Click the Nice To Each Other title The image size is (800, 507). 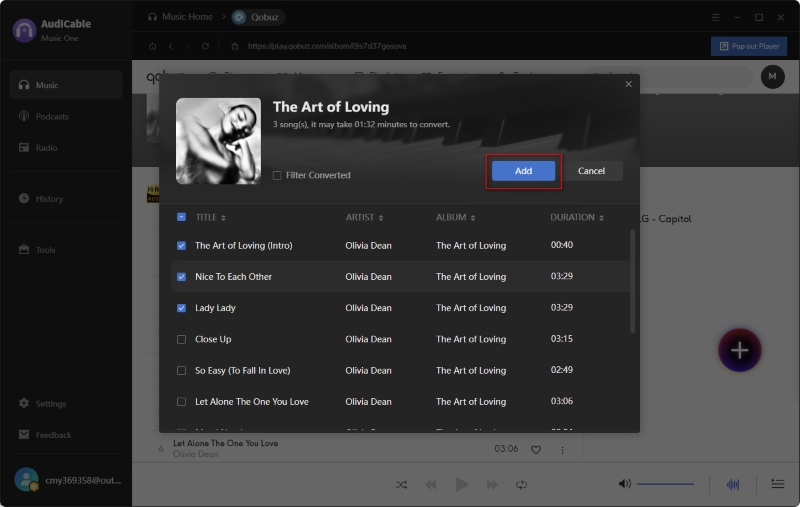point(233,276)
